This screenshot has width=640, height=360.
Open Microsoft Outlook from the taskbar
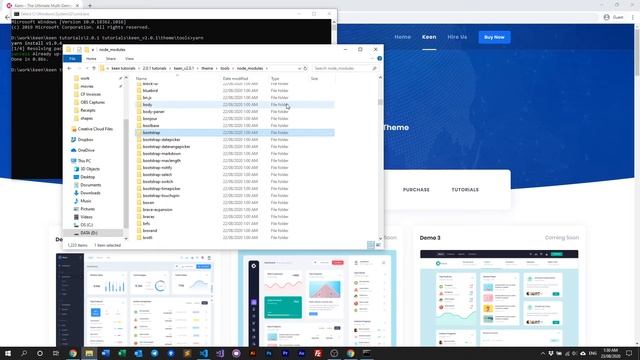pos(138,353)
